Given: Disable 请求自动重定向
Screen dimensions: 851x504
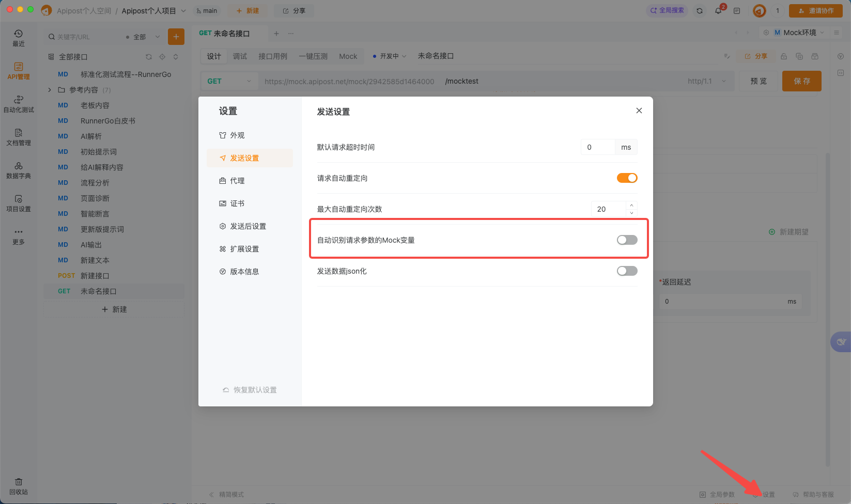Looking at the screenshot, I should [x=627, y=178].
